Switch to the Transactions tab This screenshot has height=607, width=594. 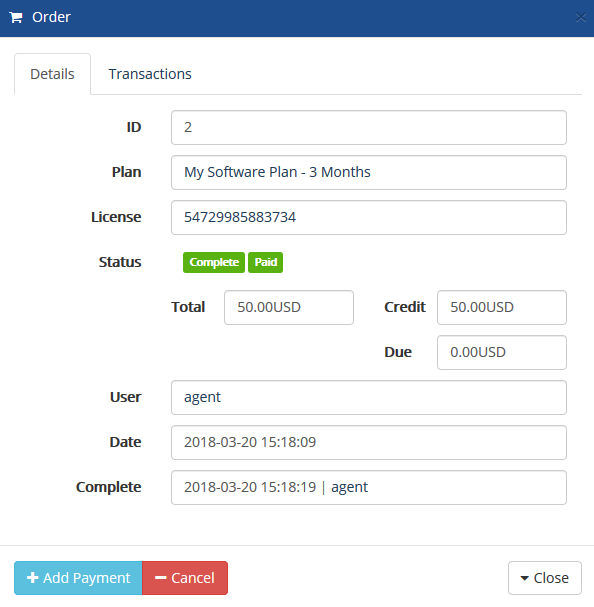coord(150,74)
